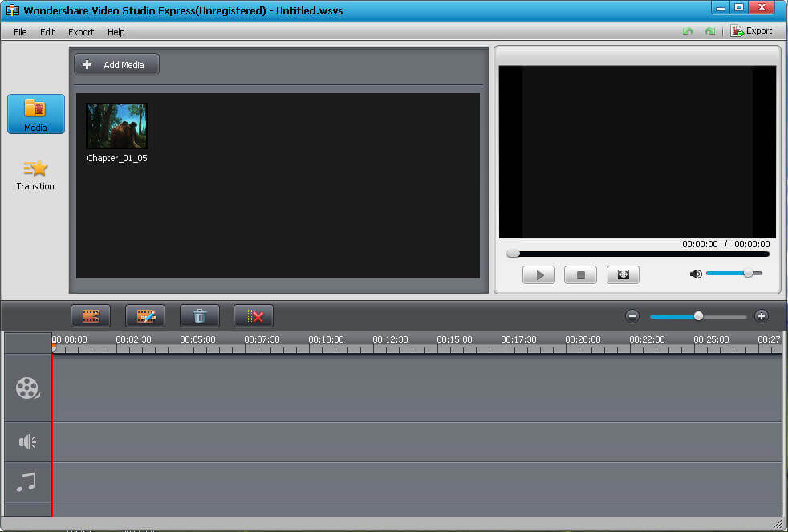Viewport: 788px width, 532px height.
Task: Zoom out timeline with minus icon
Action: click(x=632, y=316)
